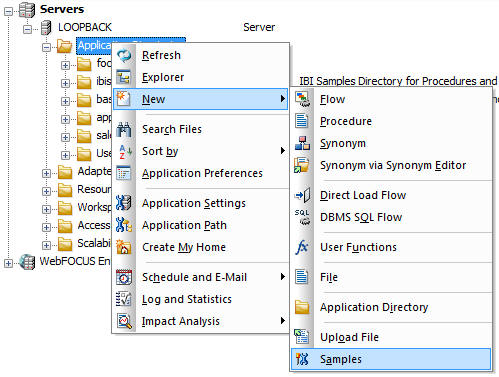
Task: Click the Refresh icon in context menu
Action: (x=124, y=55)
